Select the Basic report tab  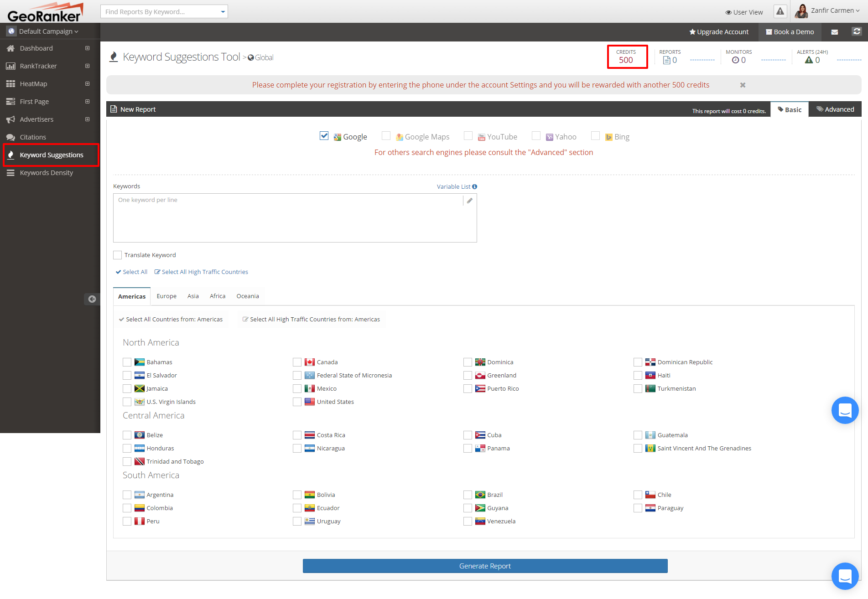click(790, 110)
